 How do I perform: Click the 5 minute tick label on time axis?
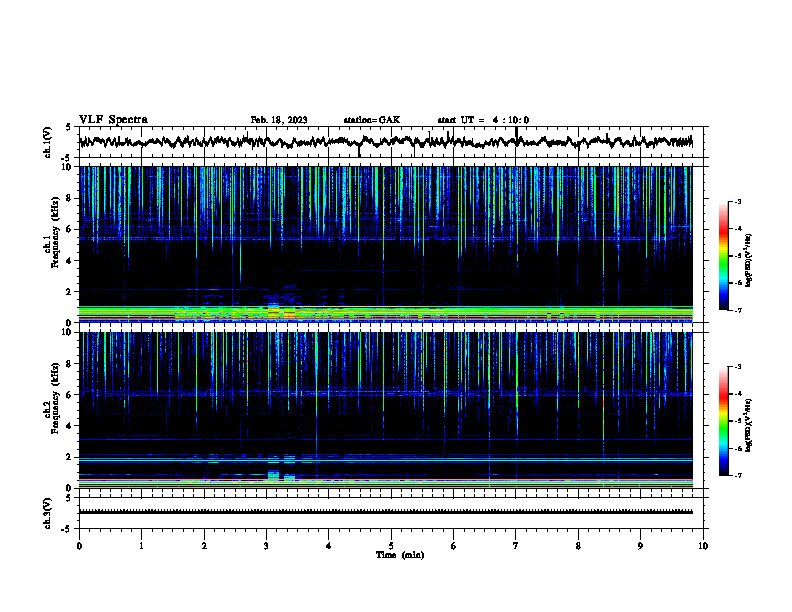click(x=391, y=546)
